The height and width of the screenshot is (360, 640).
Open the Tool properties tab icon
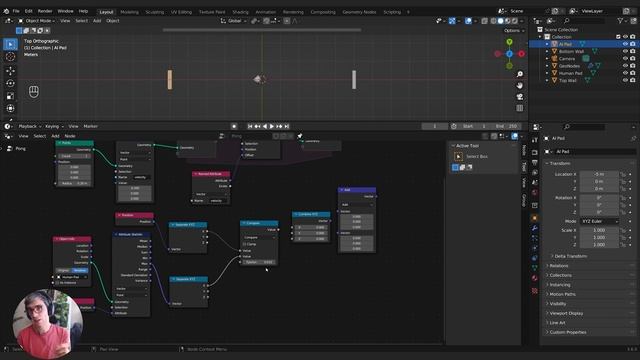534,140
